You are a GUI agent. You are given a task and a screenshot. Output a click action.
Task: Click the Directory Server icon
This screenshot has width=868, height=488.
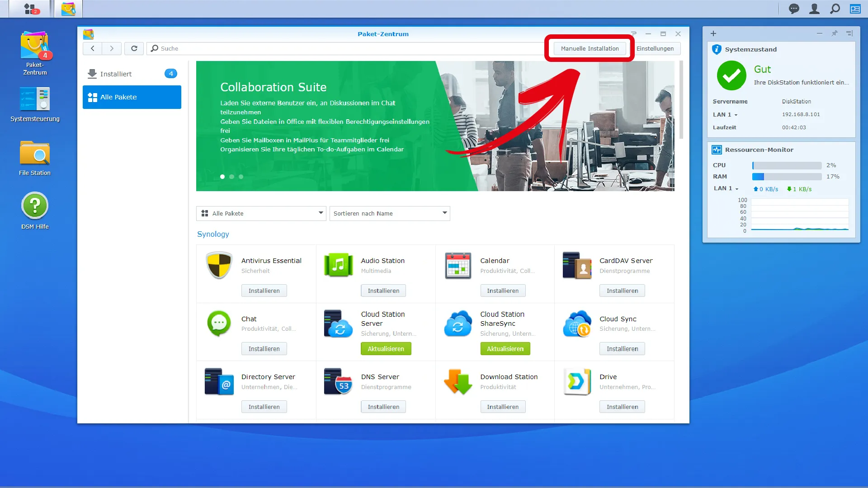[x=219, y=382]
